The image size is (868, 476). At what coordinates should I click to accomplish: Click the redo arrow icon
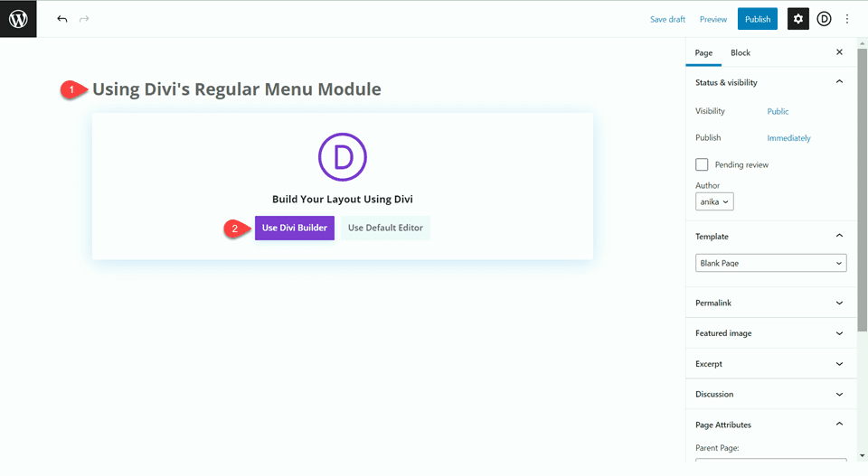point(84,19)
